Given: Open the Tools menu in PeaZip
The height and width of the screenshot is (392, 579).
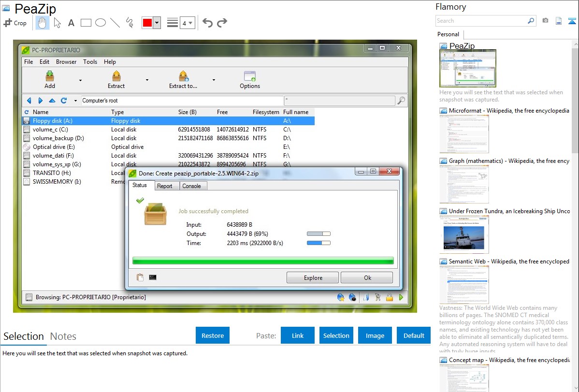Looking at the screenshot, I should point(90,62).
